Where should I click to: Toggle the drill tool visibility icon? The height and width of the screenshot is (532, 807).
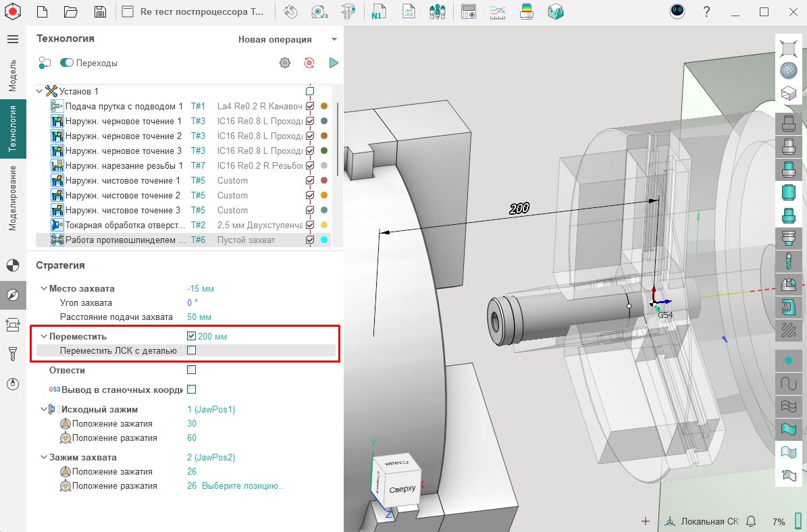tap(788, 260)
